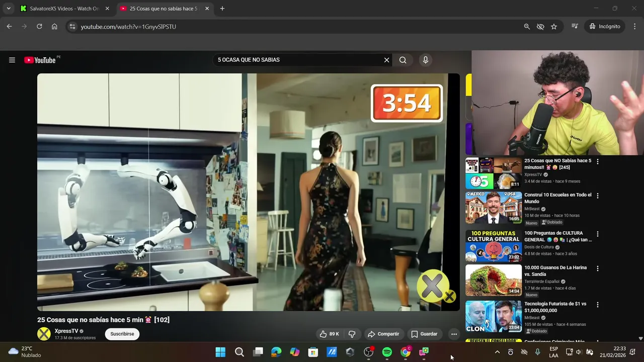Launch Microsoft Edge from the taskbar

point(276,352)
